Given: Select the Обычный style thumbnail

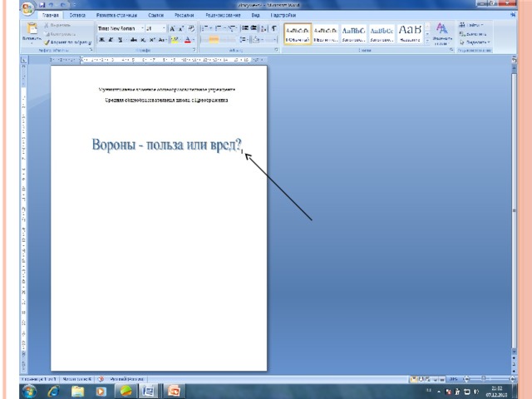Looking at the screenshot, I should tap(298, 33).
